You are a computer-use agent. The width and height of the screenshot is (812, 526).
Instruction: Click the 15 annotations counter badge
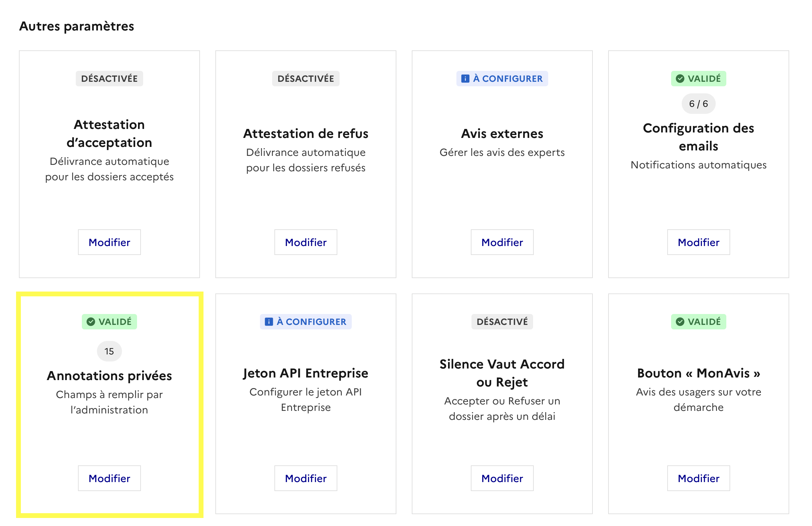click(109, 351)
